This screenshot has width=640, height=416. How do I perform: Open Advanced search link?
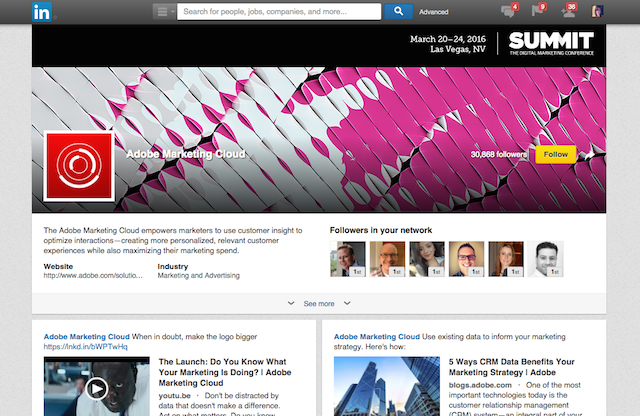click(433, 12)
